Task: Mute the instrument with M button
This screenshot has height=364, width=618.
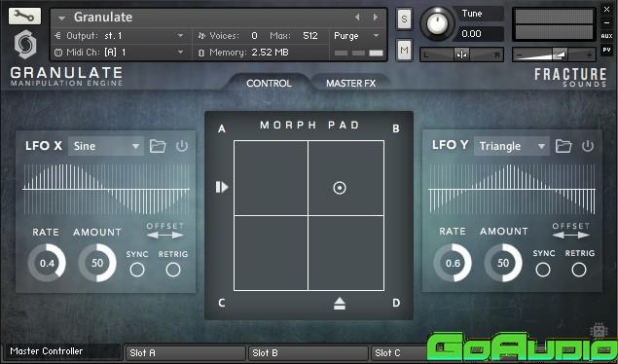Action: [405, 50]
